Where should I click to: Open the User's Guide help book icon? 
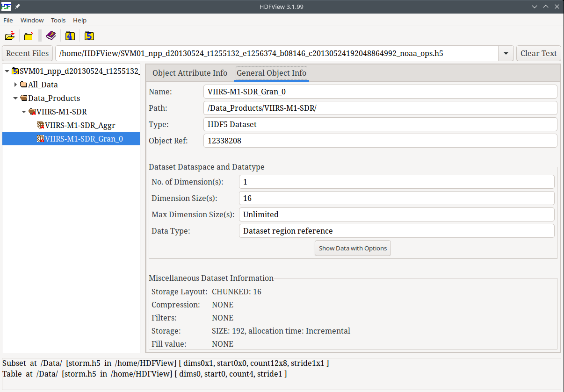[x=51, y=36]
